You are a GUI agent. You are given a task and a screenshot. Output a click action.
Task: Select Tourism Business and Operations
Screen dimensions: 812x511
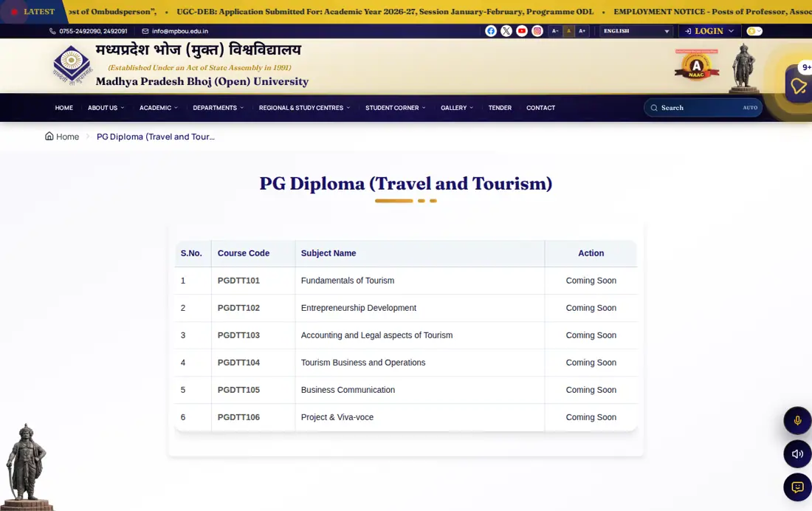(x=363, y=363)
